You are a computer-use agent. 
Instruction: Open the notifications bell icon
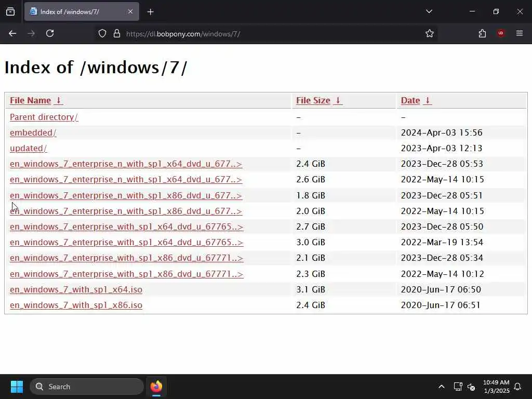517,387
